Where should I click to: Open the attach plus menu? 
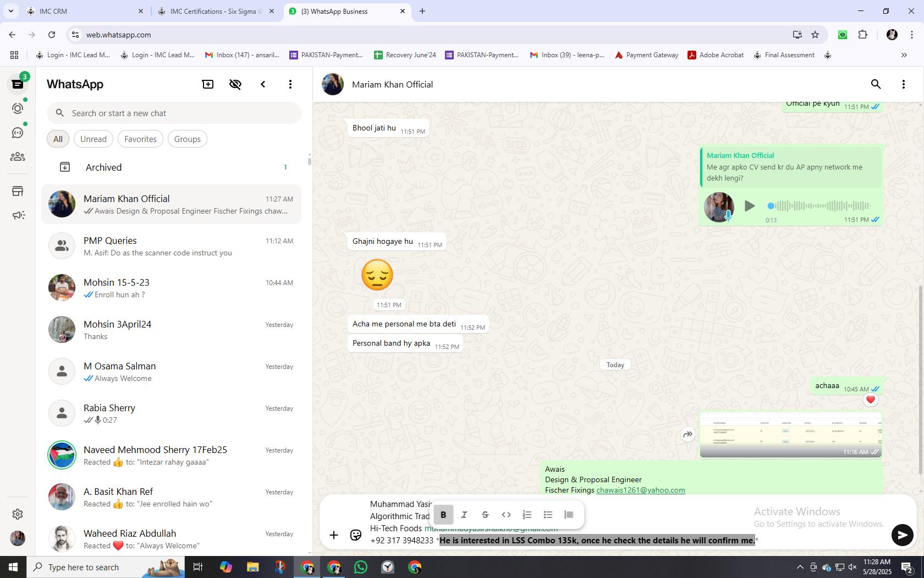(334, 535)
